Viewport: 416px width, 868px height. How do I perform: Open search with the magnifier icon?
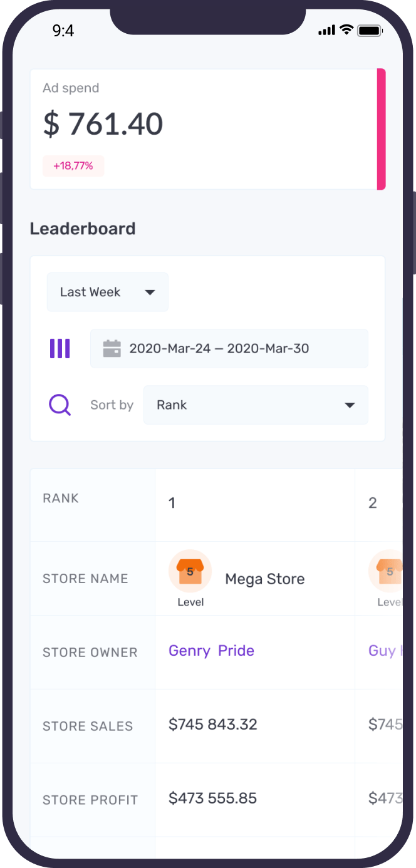click(x=60, y=405)
